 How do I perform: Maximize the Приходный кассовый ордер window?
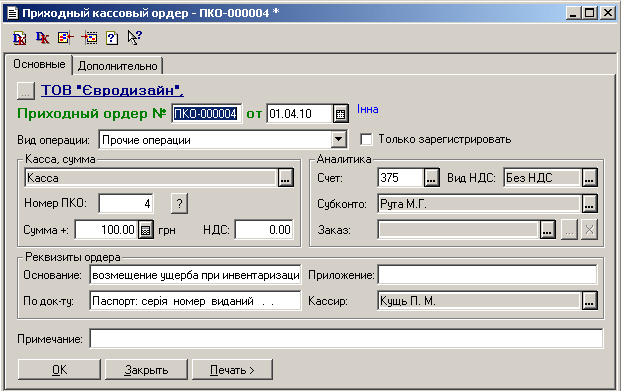coord(589,13)
